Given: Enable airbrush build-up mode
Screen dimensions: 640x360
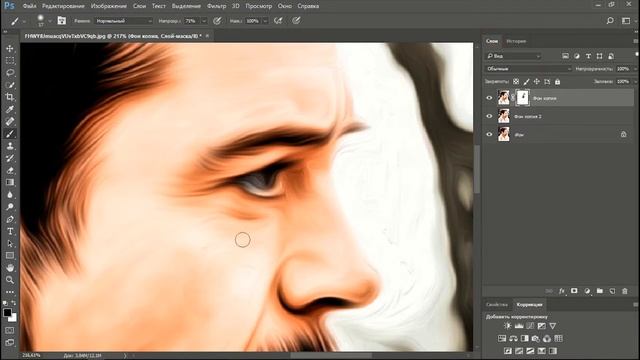Looking at the screenshot, I should [278, 20].
